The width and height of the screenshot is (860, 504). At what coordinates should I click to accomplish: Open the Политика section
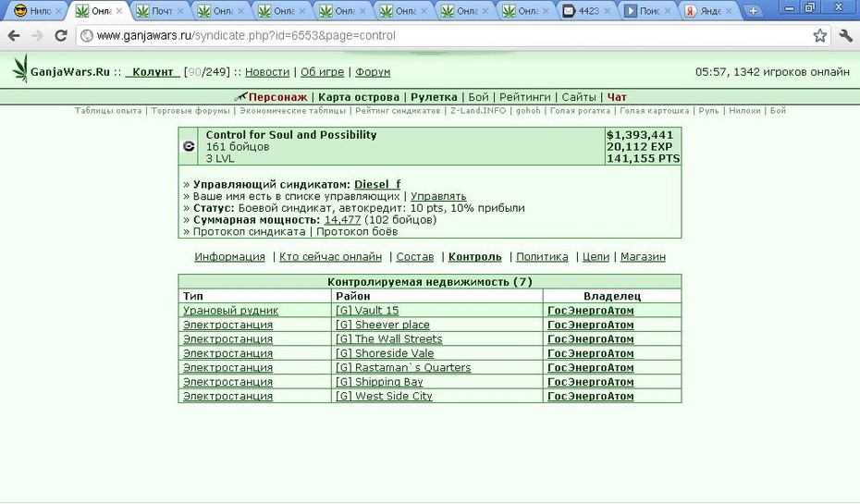click(x=542, y=257)
